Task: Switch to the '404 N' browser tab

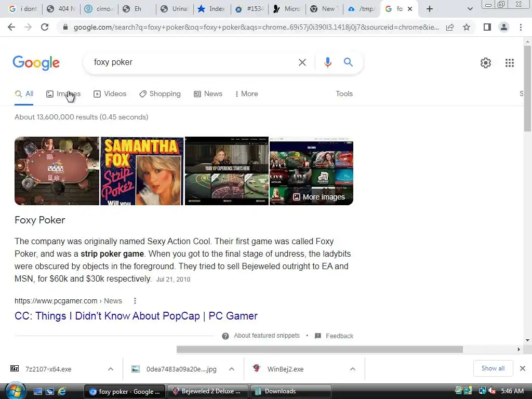Action: tap(61, 9)
